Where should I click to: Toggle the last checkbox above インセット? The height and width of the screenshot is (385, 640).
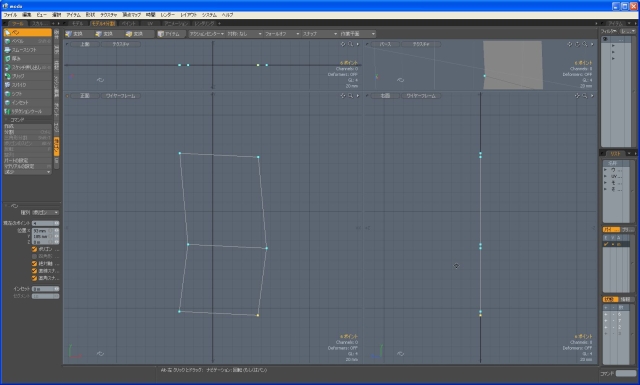tap(34, 278)
